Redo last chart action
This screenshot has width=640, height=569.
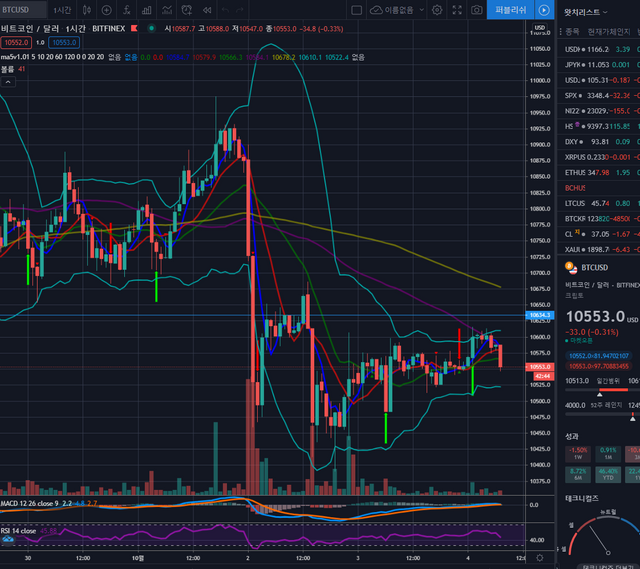coord(240,10)
